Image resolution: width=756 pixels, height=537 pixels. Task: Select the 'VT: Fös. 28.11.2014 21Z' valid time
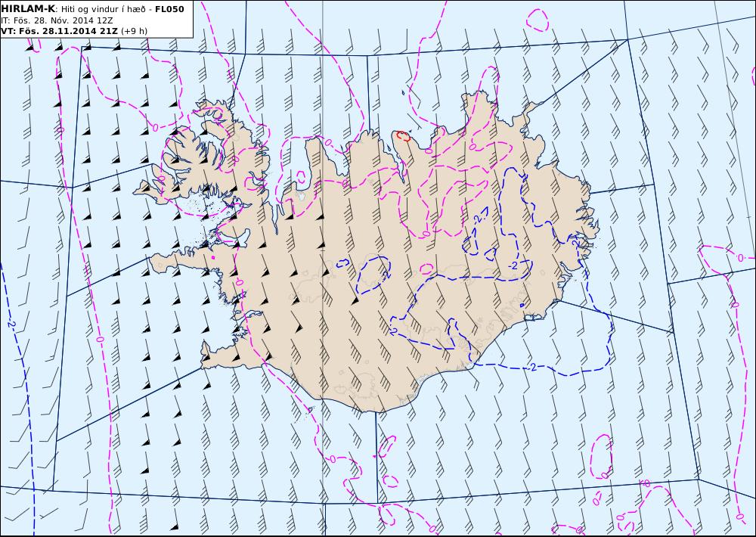59,31
